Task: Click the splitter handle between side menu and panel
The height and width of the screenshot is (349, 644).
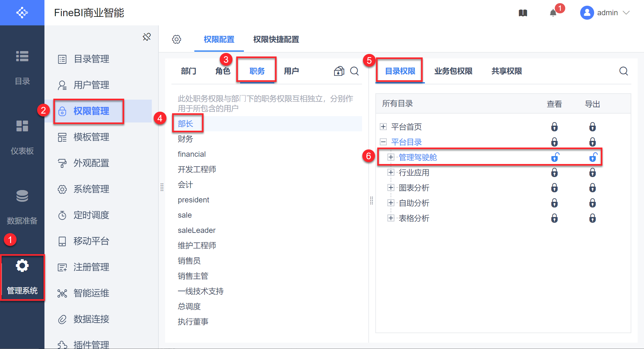Action: click(162, 187)
